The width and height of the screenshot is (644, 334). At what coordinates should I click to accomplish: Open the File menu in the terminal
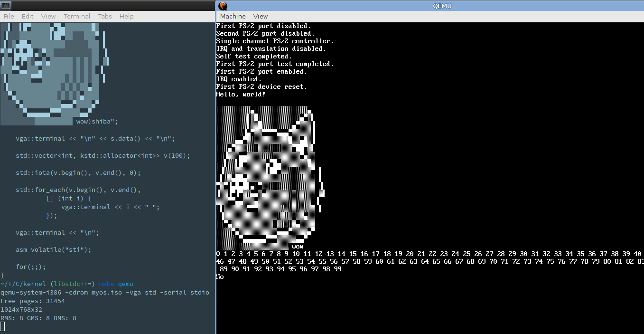9,16
